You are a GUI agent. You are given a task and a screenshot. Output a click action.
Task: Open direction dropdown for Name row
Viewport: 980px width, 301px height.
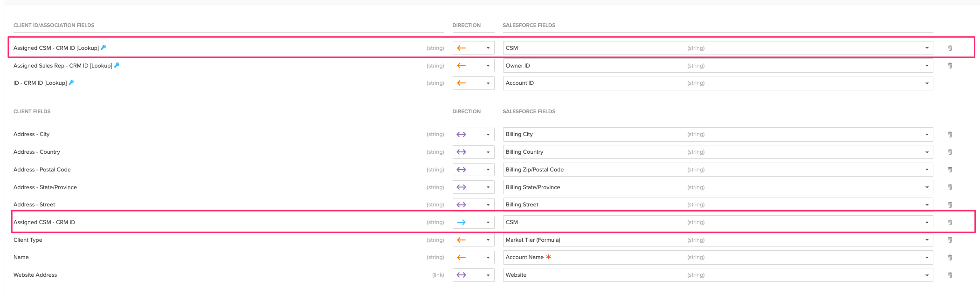coord(473,257)
